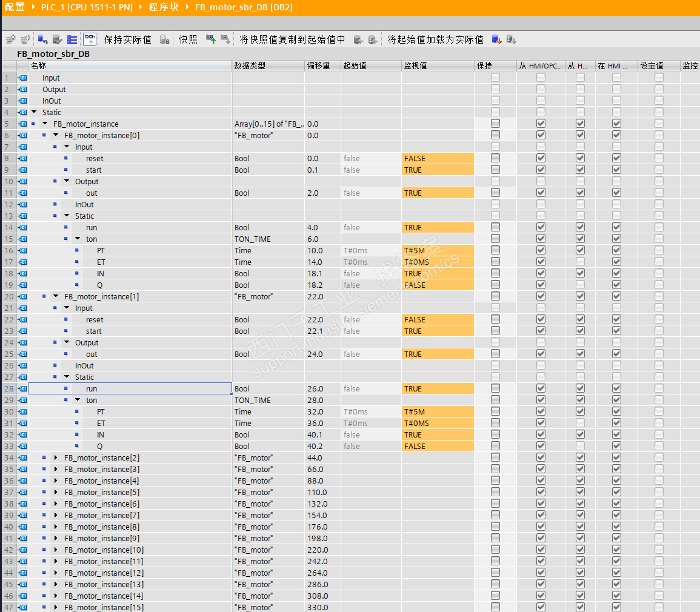Enable the 保持 checkbox for FB_motor_instance[0]
The image size is (700, 612).
tap(495, 136)
